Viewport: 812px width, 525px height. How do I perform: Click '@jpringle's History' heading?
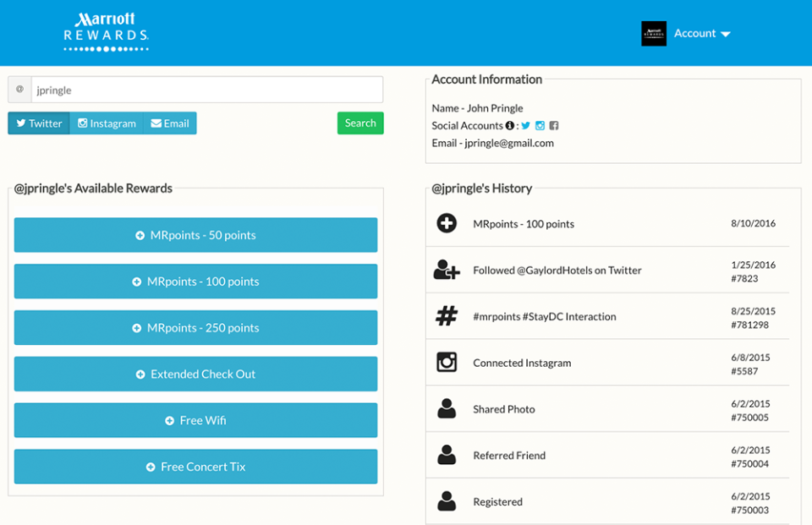click(x=481, y=189)
